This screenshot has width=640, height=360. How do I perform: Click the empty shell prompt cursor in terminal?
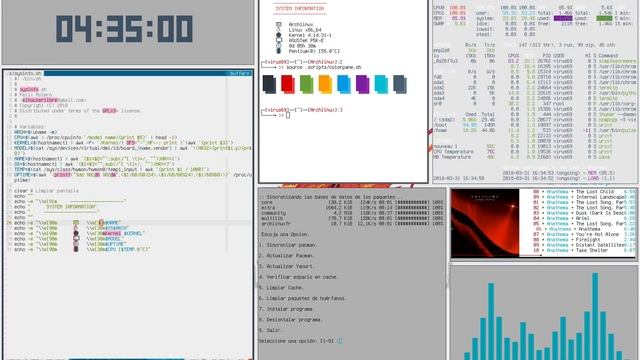click(288, 116)
